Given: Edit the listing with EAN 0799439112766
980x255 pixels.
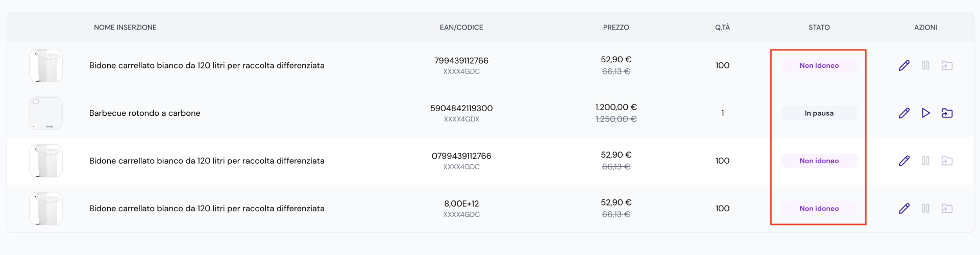Looking at the screenshot, I should coord(904,161).
